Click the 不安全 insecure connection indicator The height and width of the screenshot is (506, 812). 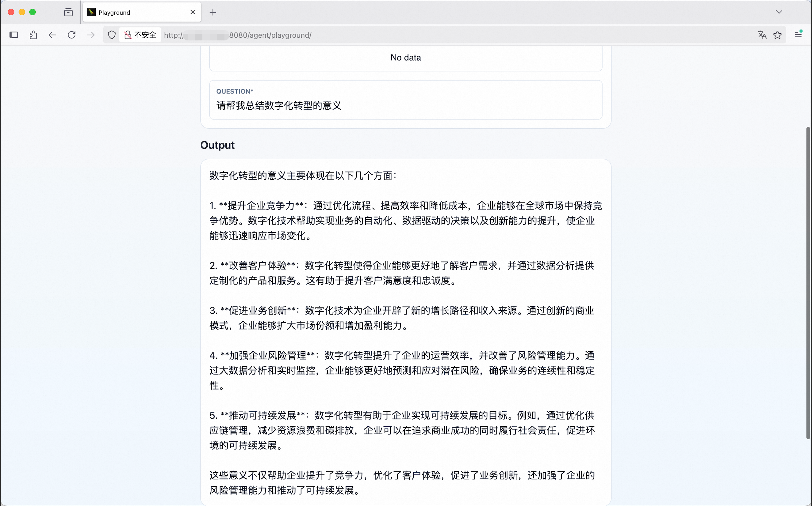click(140, 35)
